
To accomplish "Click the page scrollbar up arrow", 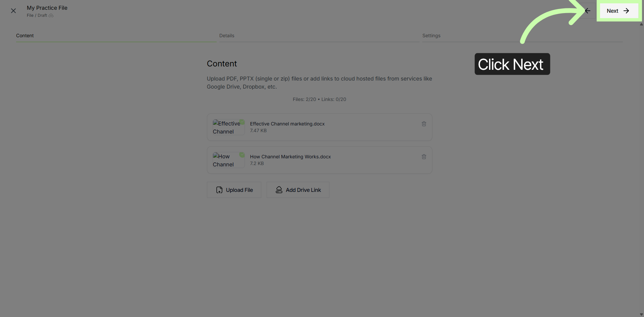I will coord(641,24).
